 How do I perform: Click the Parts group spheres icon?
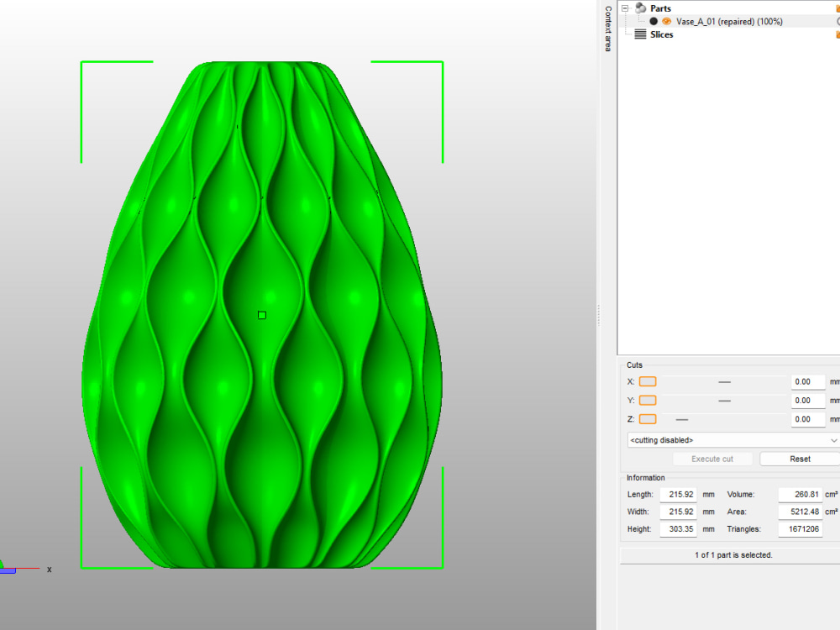(x=640, y=8)
